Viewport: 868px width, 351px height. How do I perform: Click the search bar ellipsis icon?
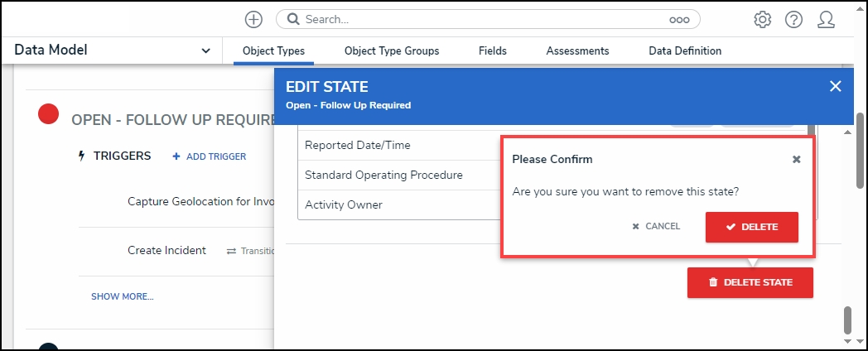coord(679,19)
